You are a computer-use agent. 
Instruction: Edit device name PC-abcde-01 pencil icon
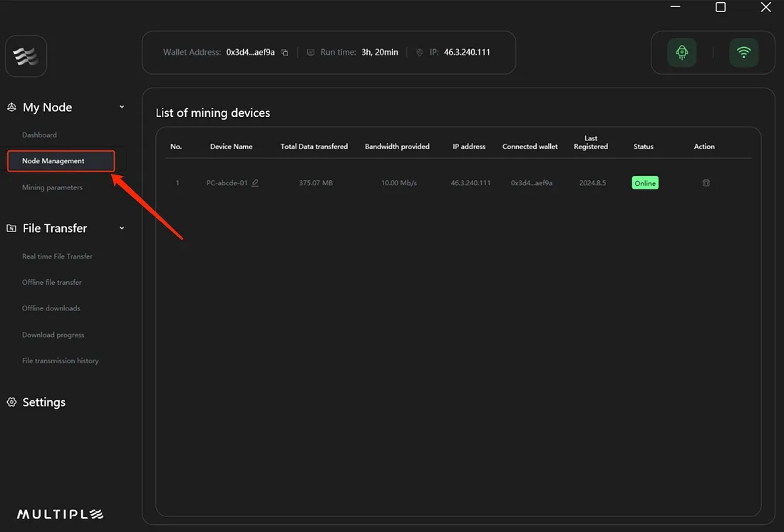pos(255,183)
